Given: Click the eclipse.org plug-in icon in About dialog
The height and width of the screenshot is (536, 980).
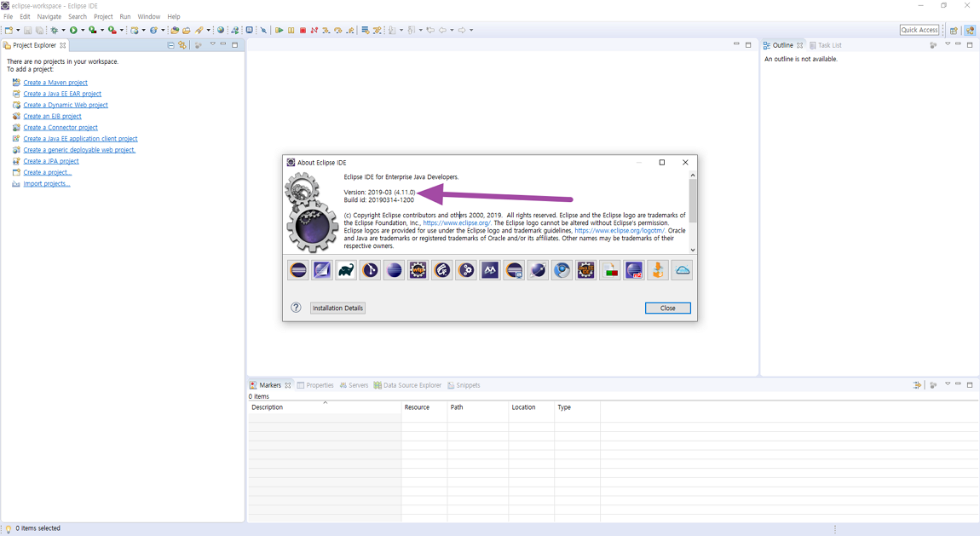Looking at the screenshot, I should tap(299, 270).
